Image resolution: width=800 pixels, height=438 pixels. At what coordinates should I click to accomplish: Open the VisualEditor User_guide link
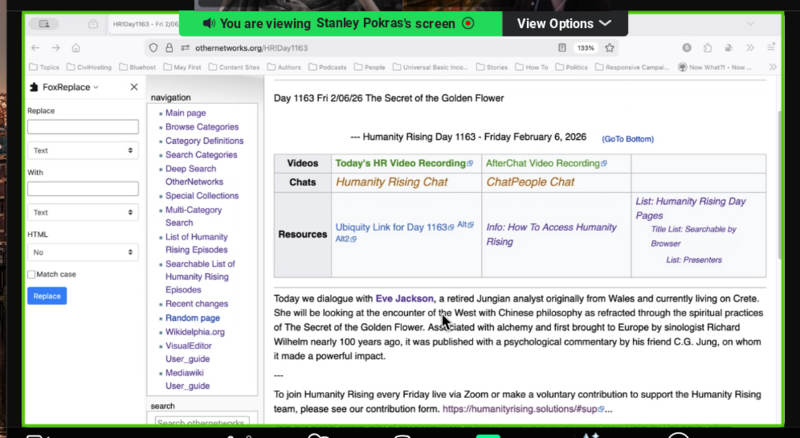[x=188, y=352]
